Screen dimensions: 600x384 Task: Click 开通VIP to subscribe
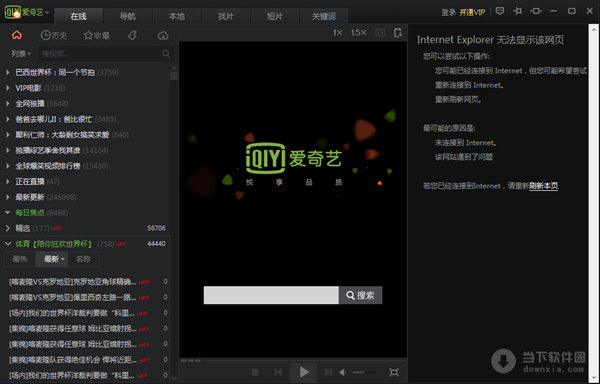click(x=473, y=13)
